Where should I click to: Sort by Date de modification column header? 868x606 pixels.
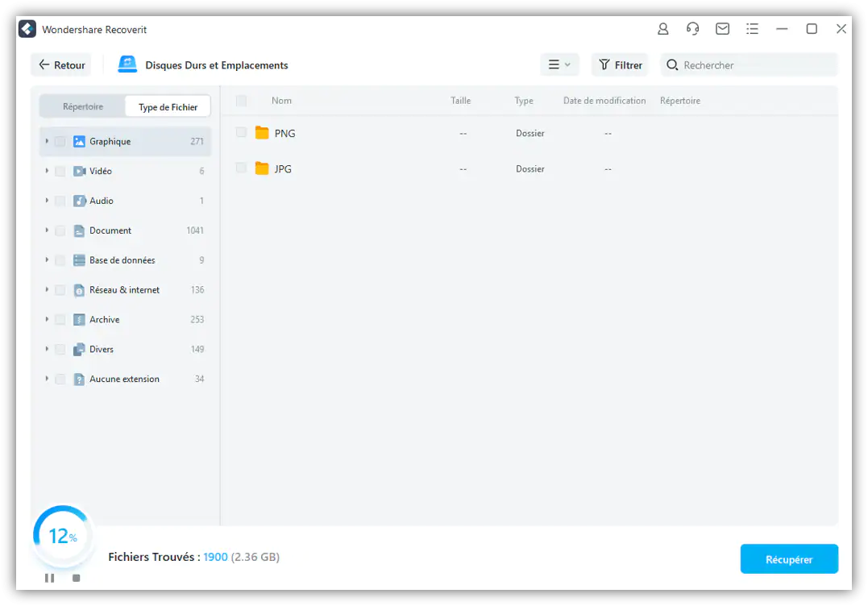click(x=604, y=101)
